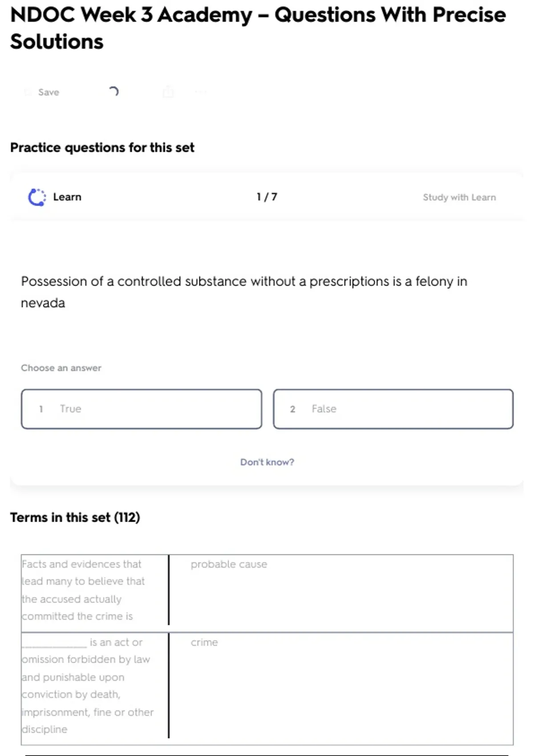Viewport: 534px width, 756px height.
Task: Click the circular Learn logo icon
Action: (37, 197)
